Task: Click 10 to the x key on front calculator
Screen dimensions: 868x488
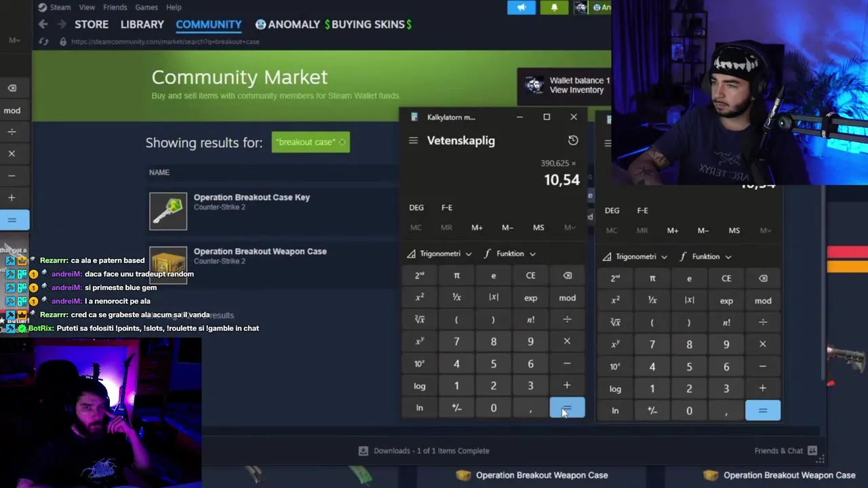Action: click(x=420, y=364)
